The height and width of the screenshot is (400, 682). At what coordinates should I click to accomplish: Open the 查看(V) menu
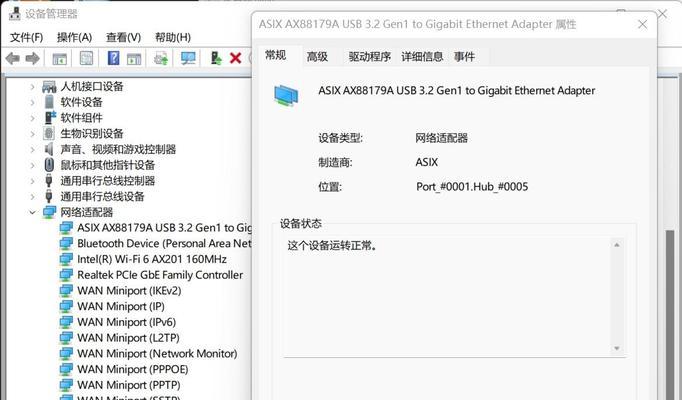(124, 37)
